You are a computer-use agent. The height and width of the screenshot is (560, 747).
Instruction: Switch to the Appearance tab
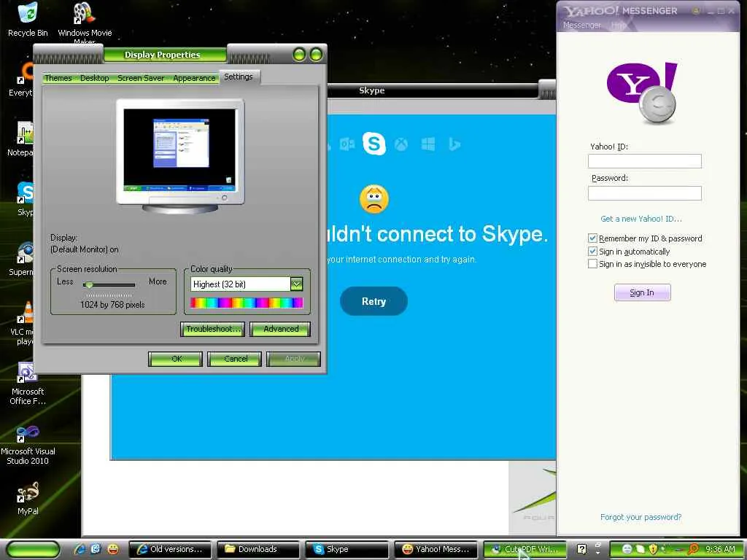click(194, 78)
